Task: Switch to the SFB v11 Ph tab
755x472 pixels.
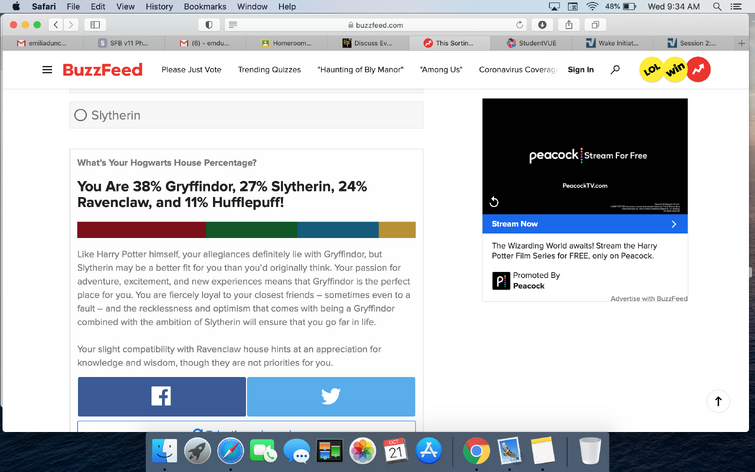Action: coord(124,43)
